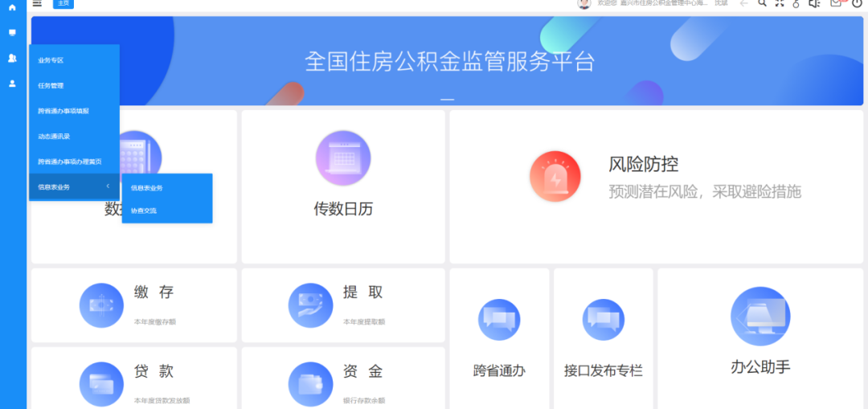Select 业务专区 from the flyout menu

[51, 60]
